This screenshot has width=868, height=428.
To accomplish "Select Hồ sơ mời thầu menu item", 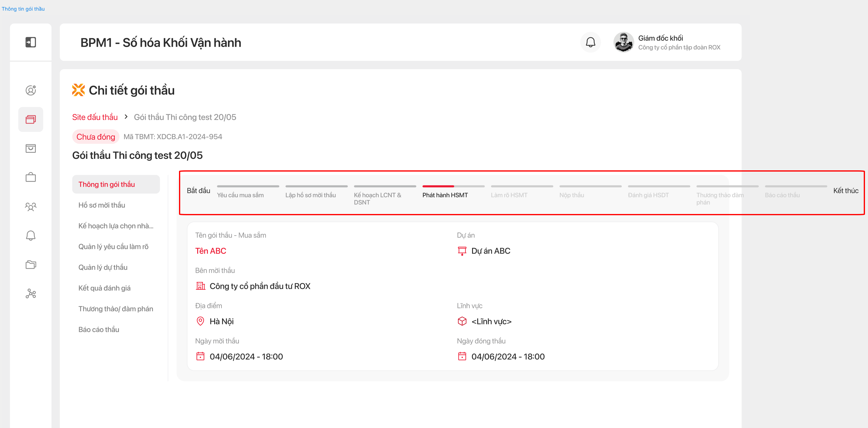I will tap(101, 205).
